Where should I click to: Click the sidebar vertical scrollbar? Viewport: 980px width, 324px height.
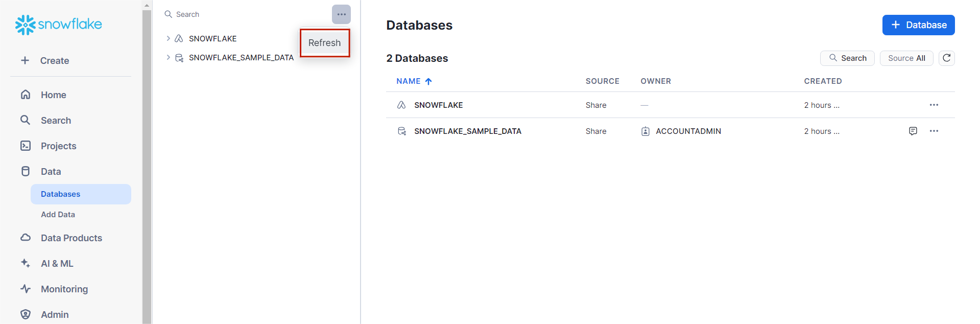[x=147, y=166]
